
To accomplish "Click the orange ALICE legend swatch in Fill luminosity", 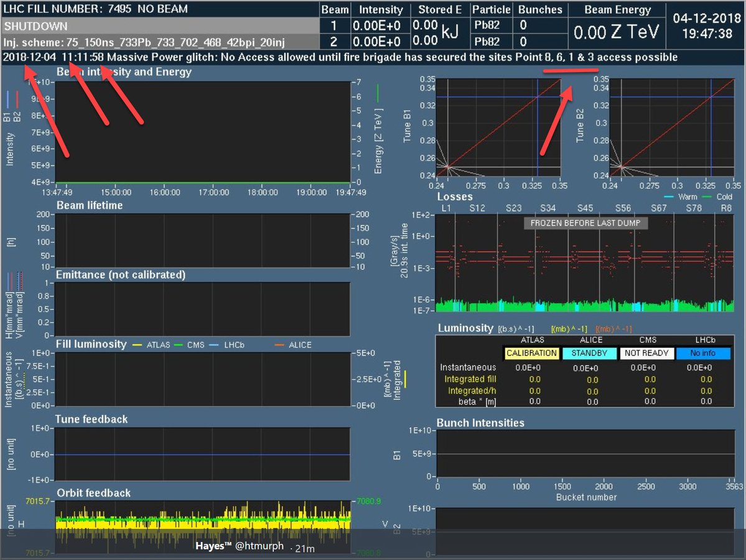I will coord(279,345).
